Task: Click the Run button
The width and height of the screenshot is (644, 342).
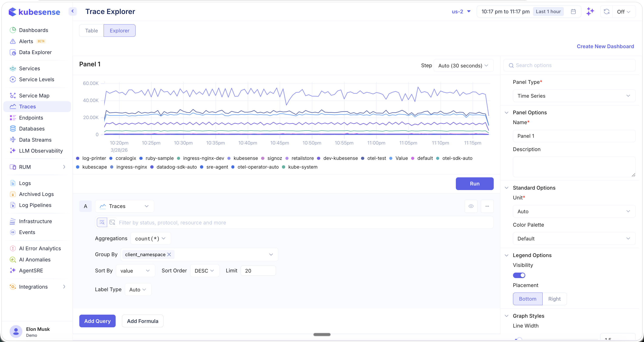Action: click(474, 183)
